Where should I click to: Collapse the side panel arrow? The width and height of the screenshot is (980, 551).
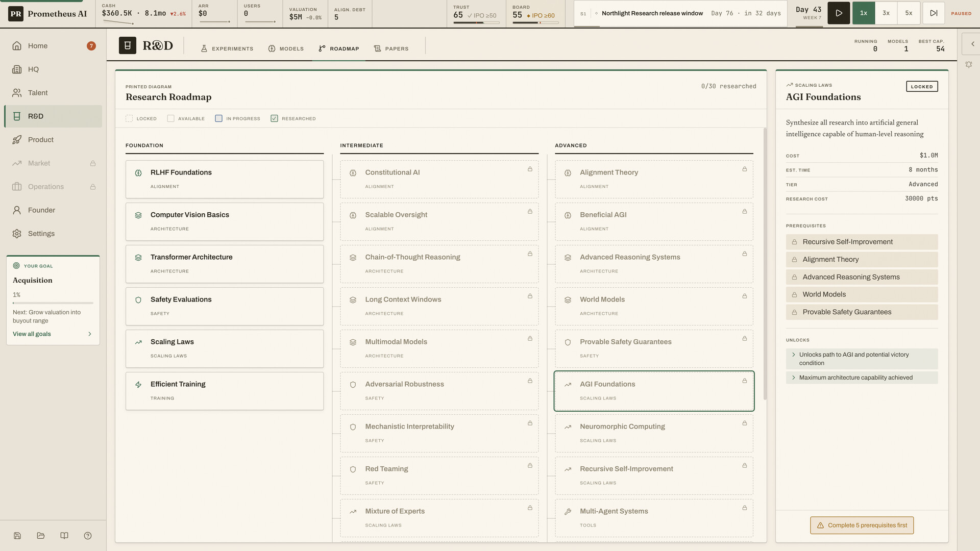point(972,44)
